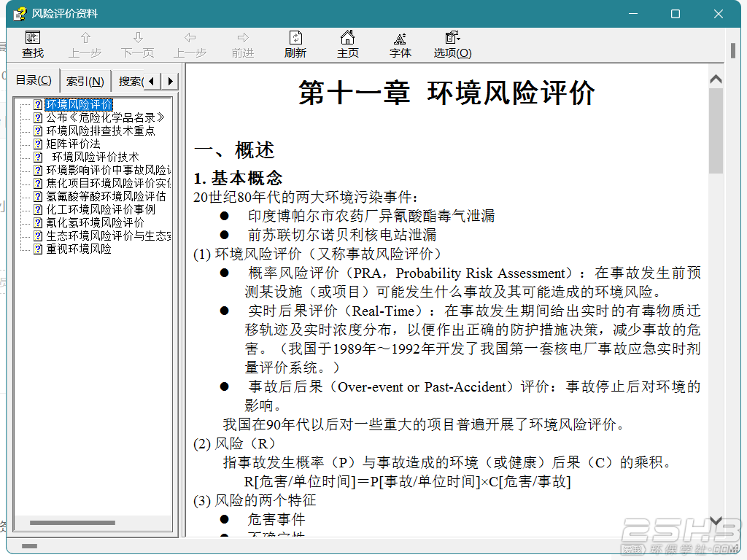Maximize the 风险评价资料 window
747x560 pixels.
(x=675, y=14)
